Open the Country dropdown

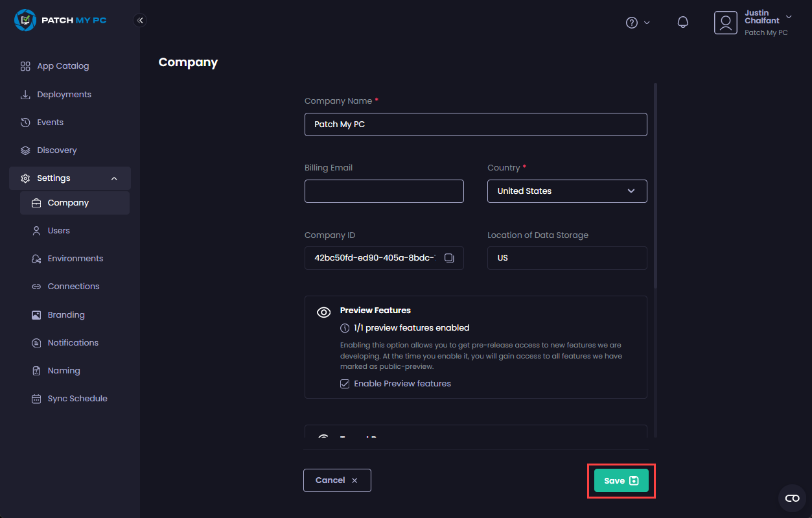567,191
